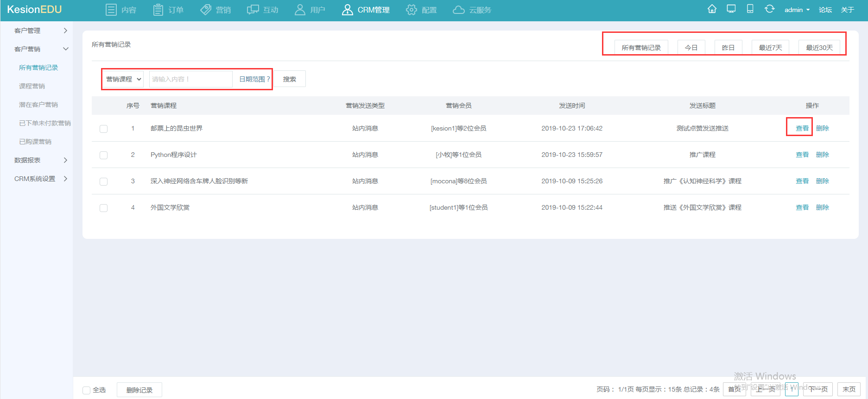Open the 营销 marketing menu
Viewport: 868px width, 399px height.
[x=215, y=10]
